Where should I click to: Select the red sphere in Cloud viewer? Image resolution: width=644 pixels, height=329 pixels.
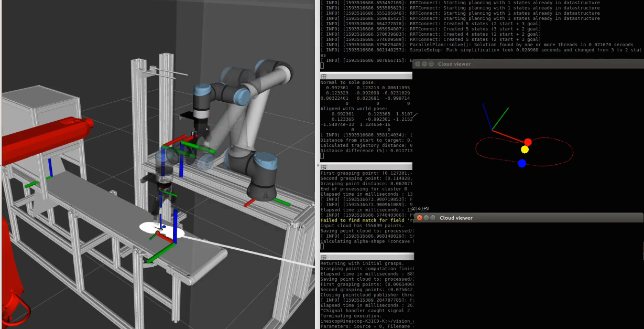pos(528,142)
